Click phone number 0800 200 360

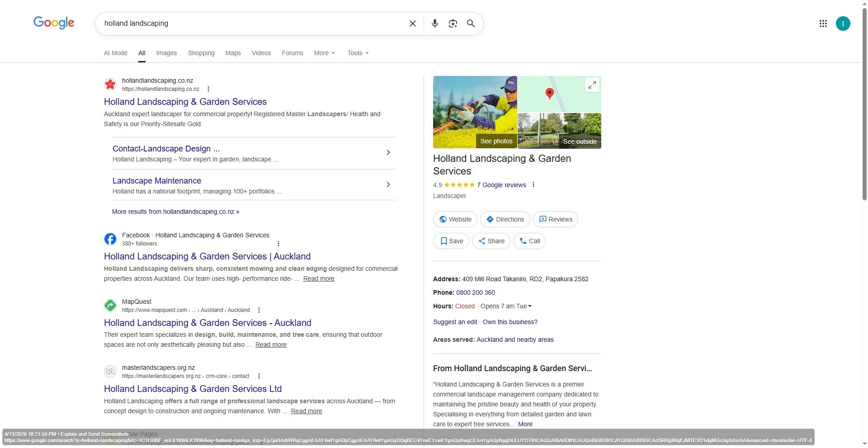476,292
